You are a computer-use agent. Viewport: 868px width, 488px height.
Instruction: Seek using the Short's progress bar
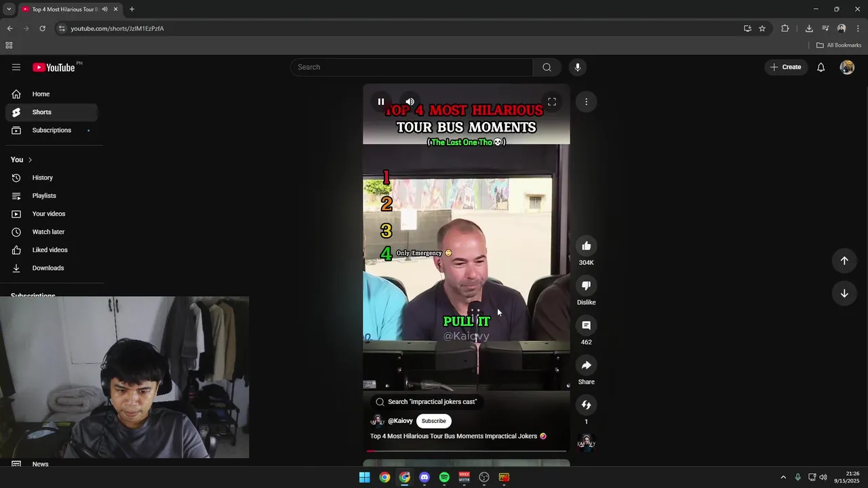467,451
